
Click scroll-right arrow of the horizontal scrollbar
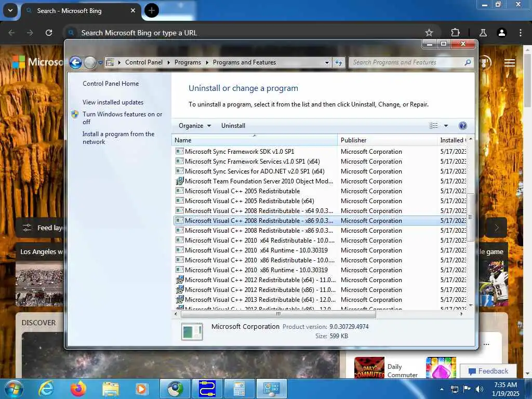[x=461, y=314]
